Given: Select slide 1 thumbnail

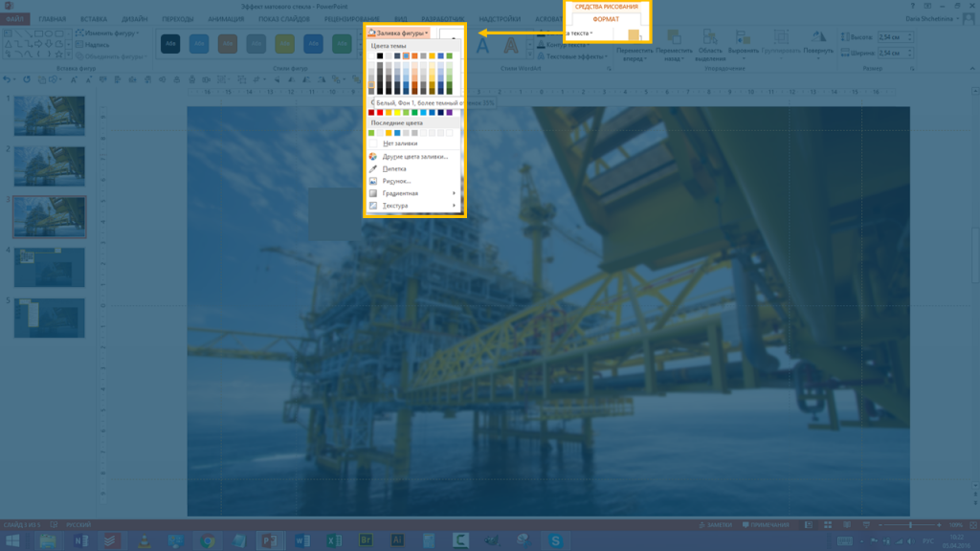Looking at the screenshot, I should 49,116.
